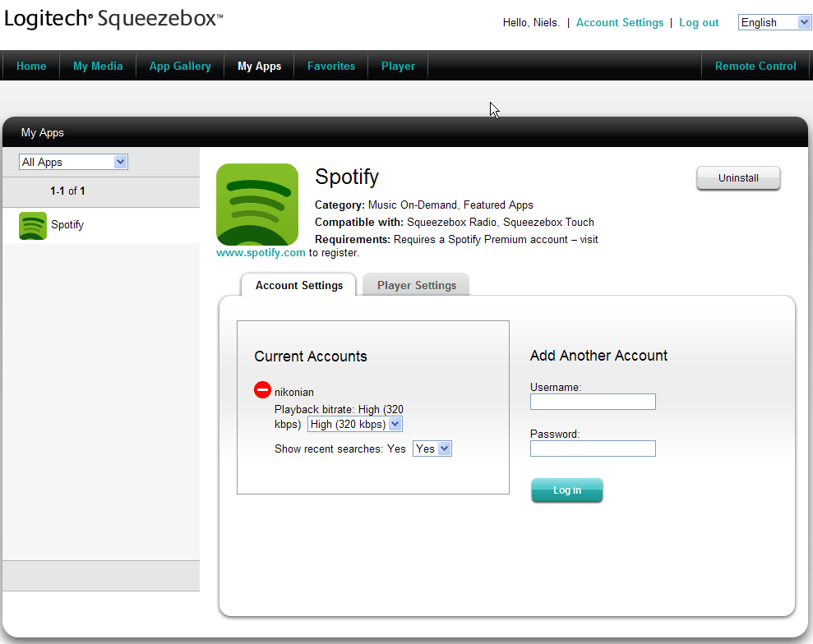
Task: Click the 'Add Another Account' heading
Action: [599, 356]
